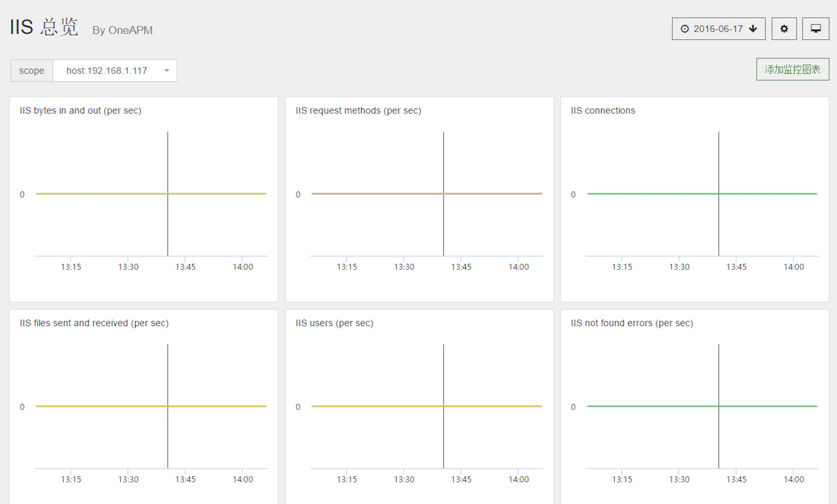Click the 14:00 tick in IIS connections chart

click(794, 267)
